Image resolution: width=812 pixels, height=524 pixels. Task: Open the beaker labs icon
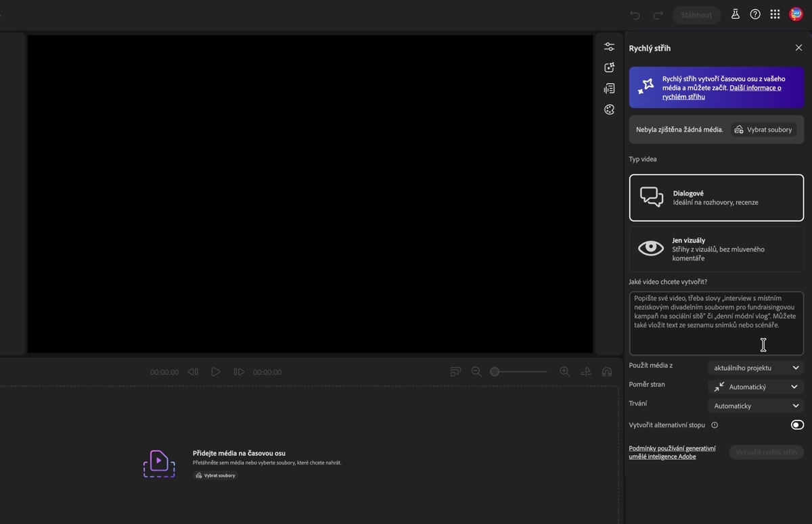click(735, 14)
